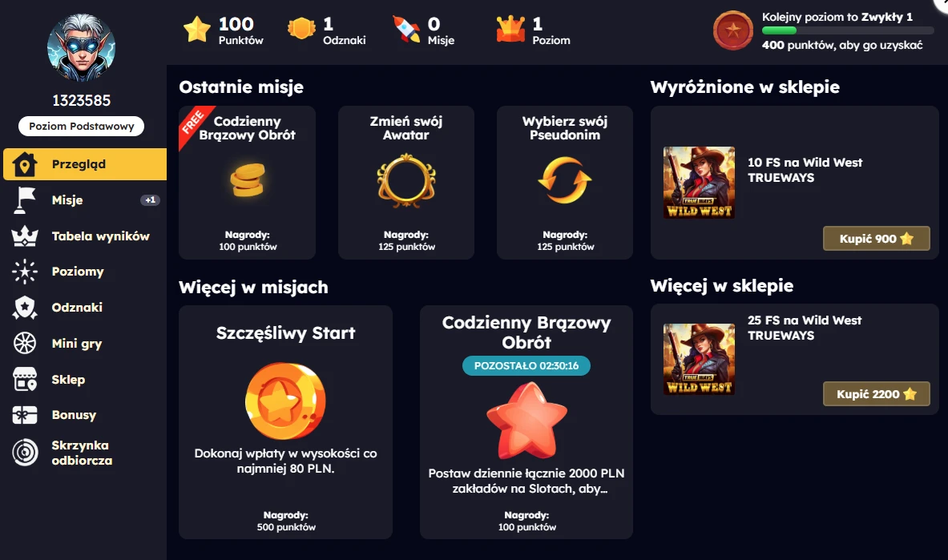Click the Tabela wyników crown icon
The image size is (948, 560).
pos(25,236)
